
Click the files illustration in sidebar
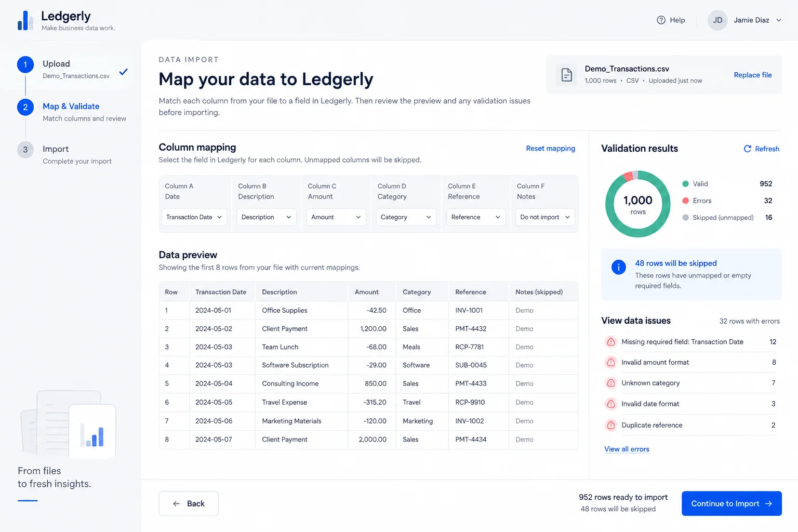[x=68, y=424]
